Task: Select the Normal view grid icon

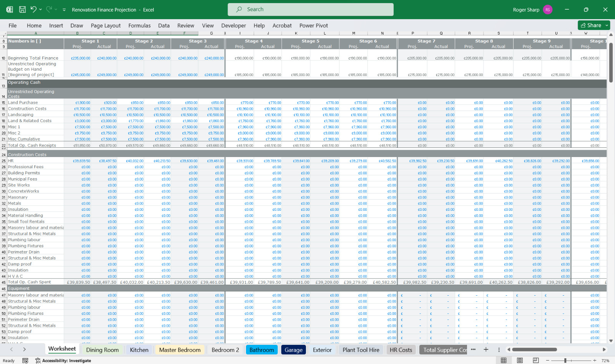Action: click(504, 360)
